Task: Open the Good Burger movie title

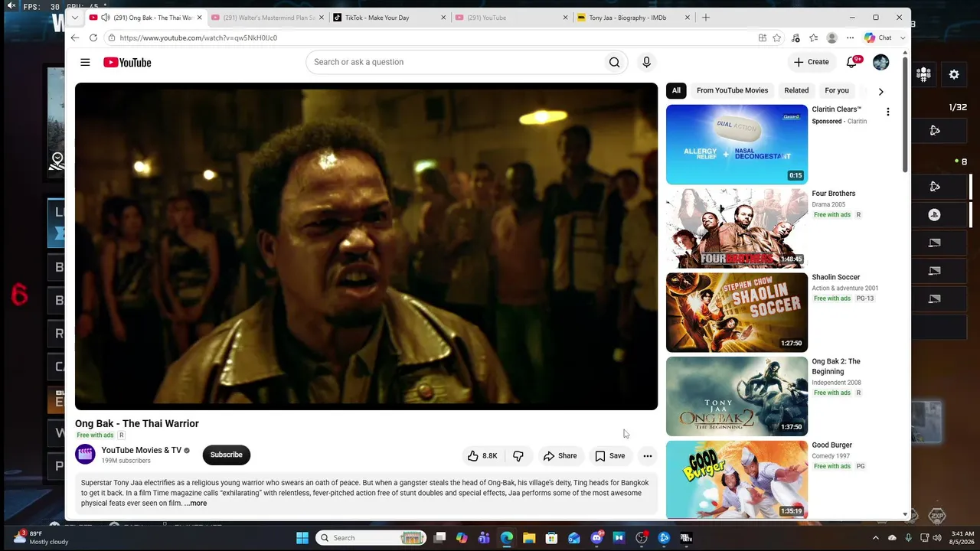Action: point(831,445)
